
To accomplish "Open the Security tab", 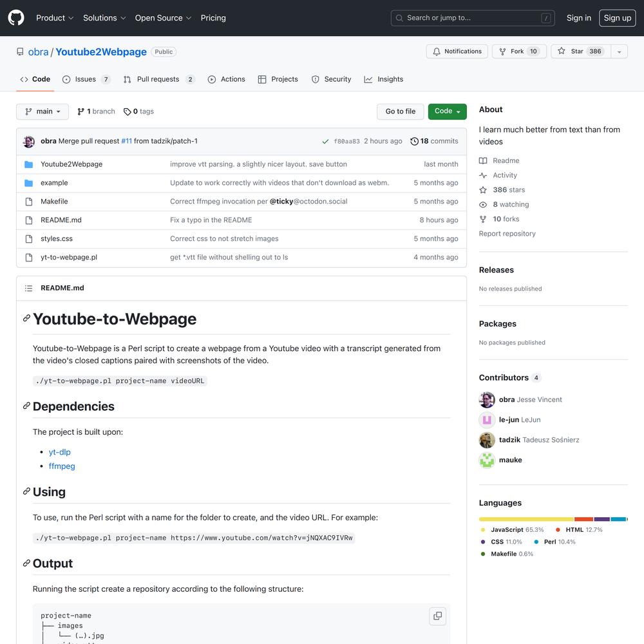I will point(331,79).
